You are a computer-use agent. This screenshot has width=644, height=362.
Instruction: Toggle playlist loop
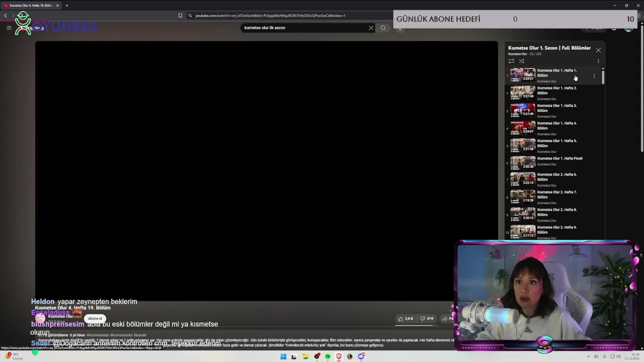511,61
